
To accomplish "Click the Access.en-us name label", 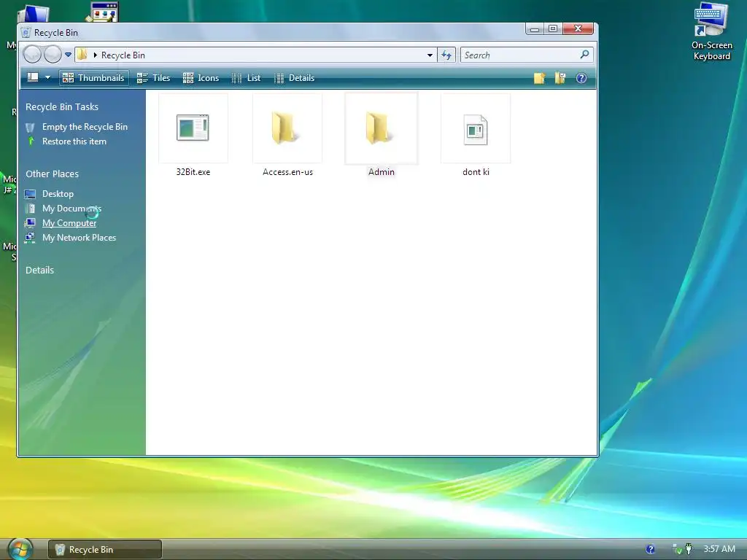I will 287,172.
